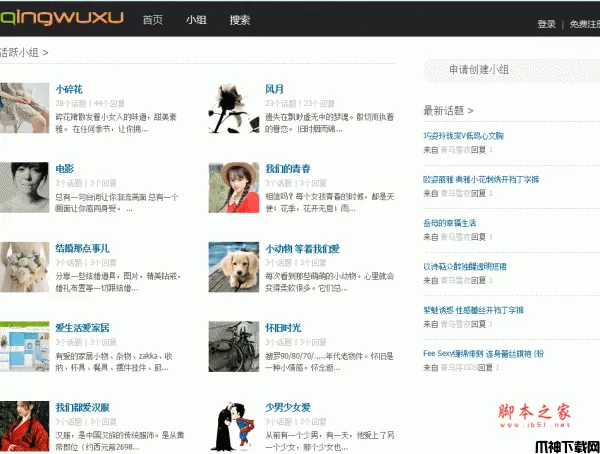
Task: Open topic 欧姿丽雅 典雅小花刺绣开裆丁字裤
Action: [481, 180]
